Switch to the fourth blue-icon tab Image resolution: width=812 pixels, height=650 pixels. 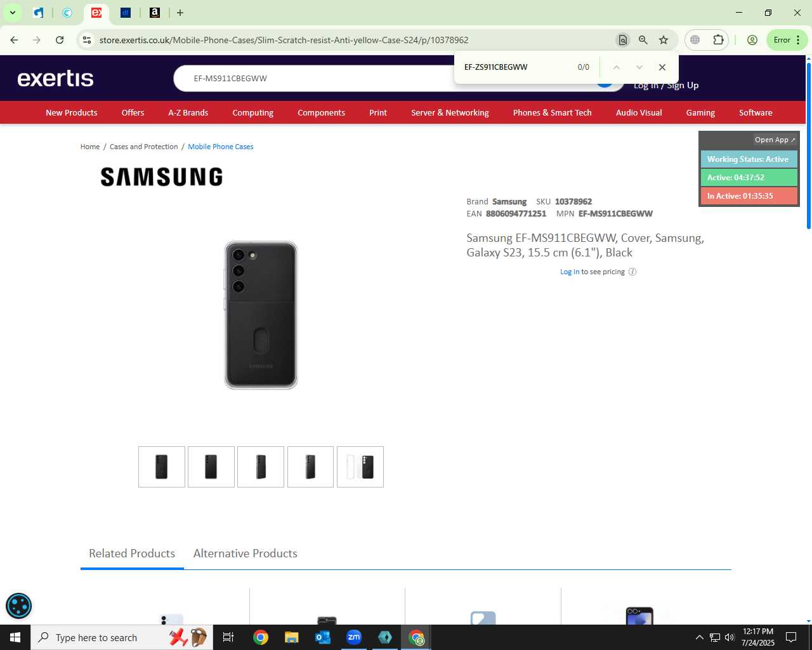coord(126,13)
